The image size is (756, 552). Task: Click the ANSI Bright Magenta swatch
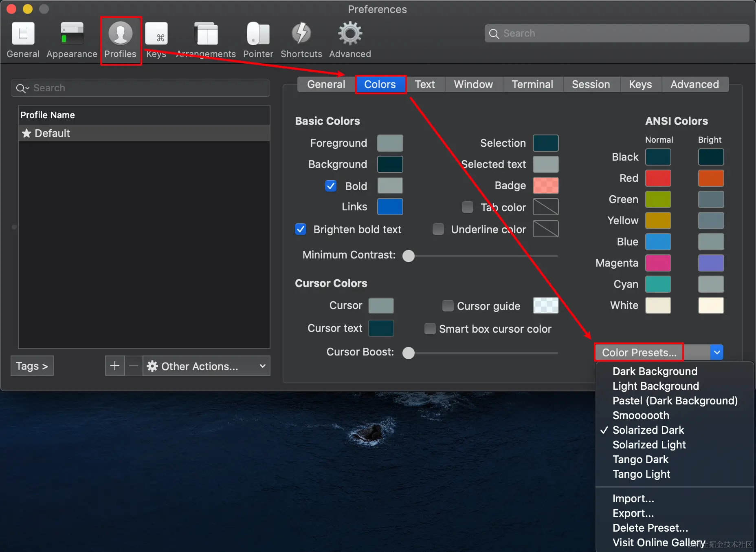point(711,263)
